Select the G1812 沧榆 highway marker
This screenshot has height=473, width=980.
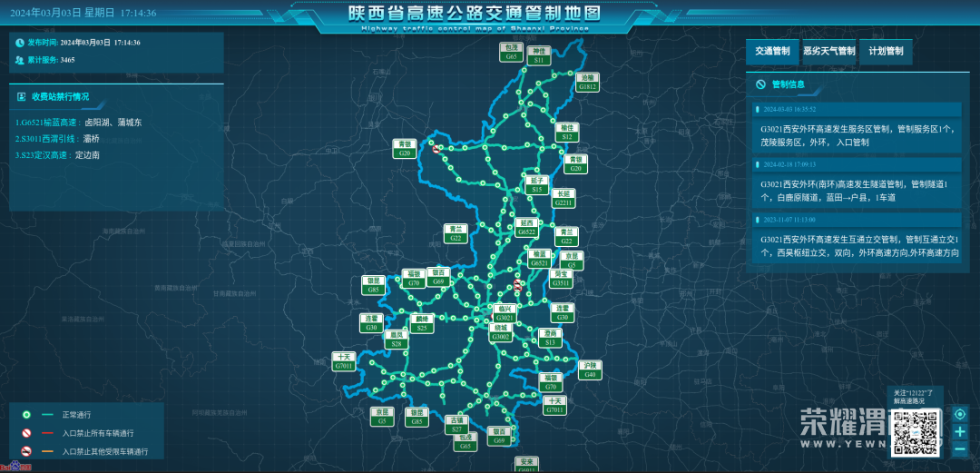click(x=588, y=83)
